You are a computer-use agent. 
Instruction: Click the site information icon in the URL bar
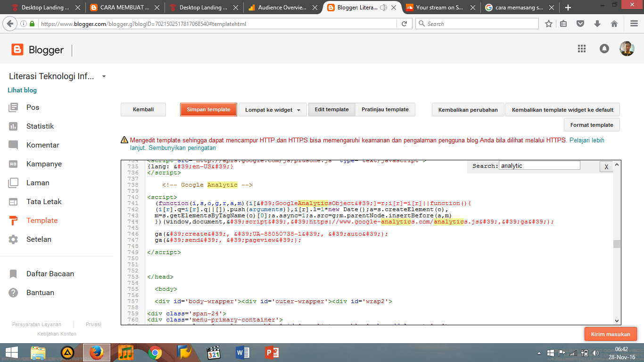pyautogui.click(x=24, y=24)
